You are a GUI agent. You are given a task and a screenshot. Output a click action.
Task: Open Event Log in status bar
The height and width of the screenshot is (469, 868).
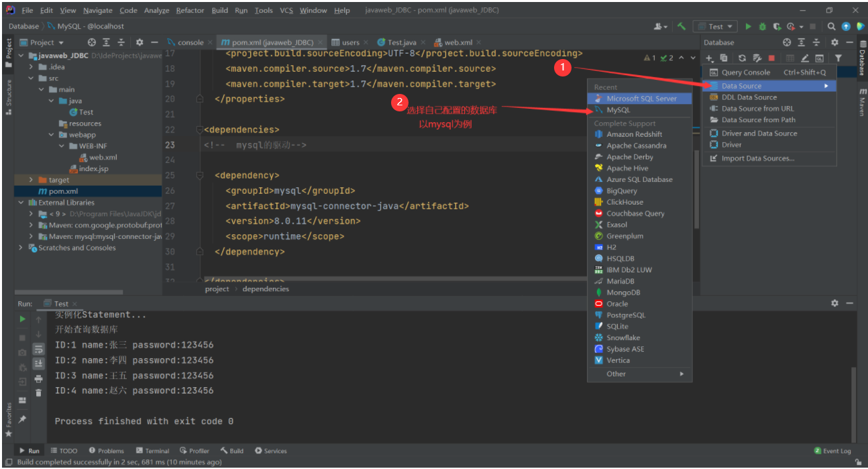832,451
